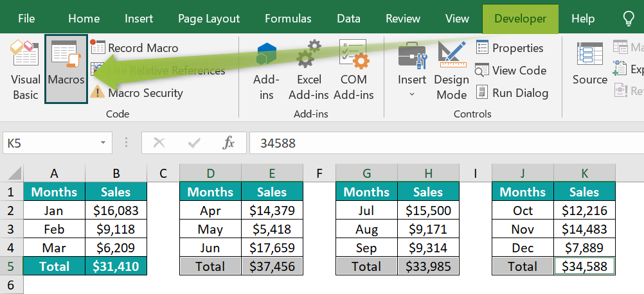Expand the Name Box dropdown
Viewport: 644px width, 294px height.
[103, 143]
